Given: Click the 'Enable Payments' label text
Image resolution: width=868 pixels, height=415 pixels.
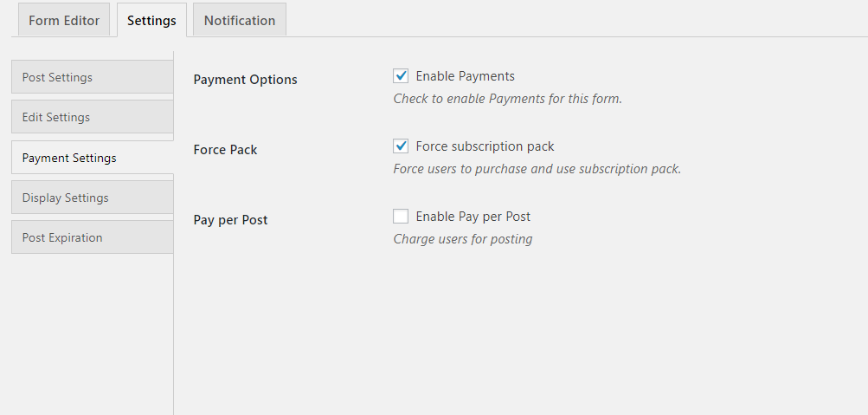Looking at the screenshot, I should (x=465, y=76).
